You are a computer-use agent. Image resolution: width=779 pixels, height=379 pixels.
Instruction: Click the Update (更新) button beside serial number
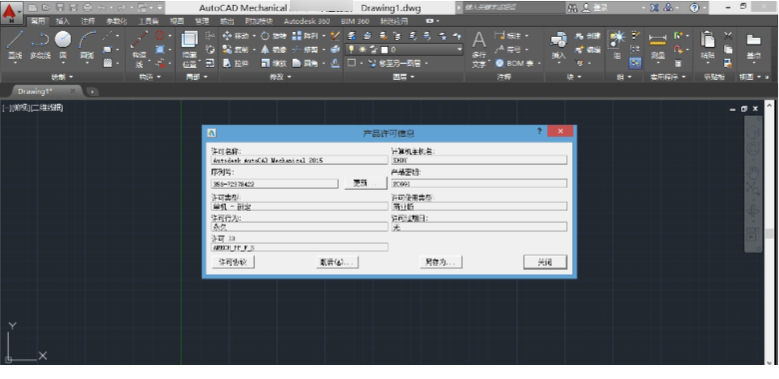(366, 183)
